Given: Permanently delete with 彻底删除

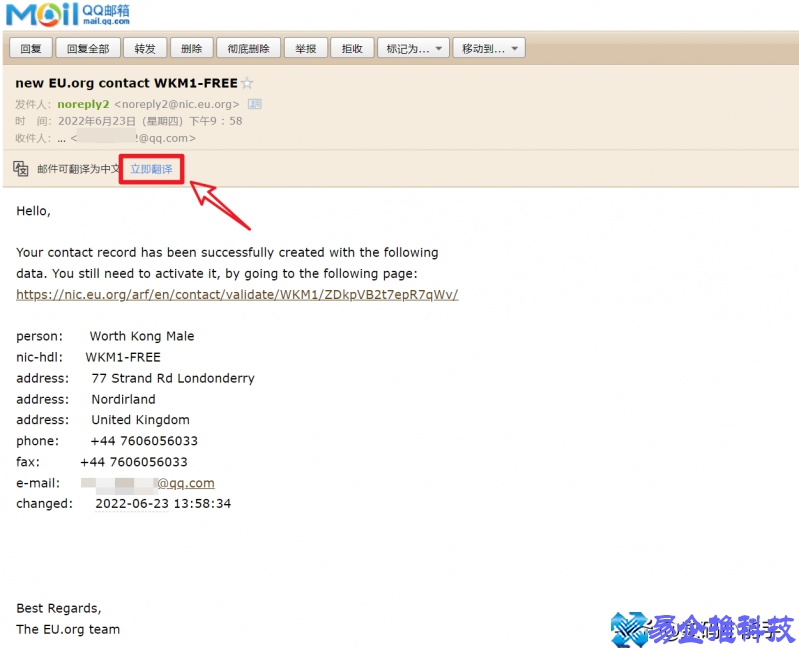Looking at the screenshot, I should coord(247,48).
